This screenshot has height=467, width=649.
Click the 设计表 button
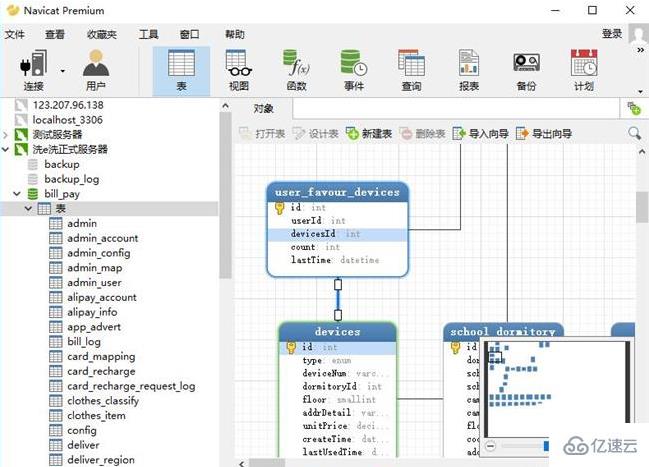(x=315, y=134)
